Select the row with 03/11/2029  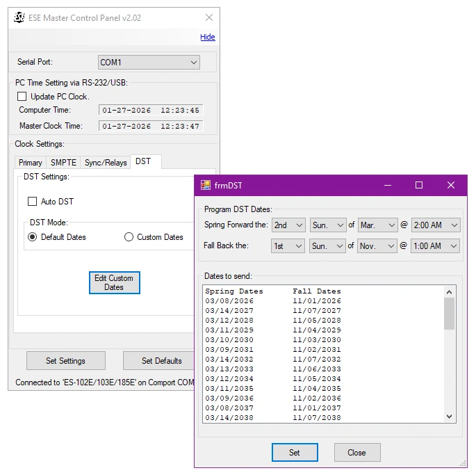point(323,330)
